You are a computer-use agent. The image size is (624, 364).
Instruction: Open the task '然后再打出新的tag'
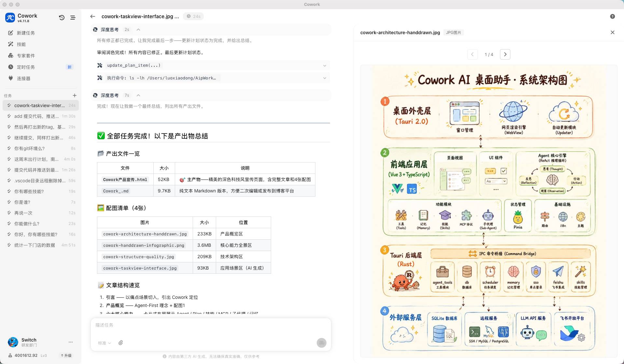(41, 127)
